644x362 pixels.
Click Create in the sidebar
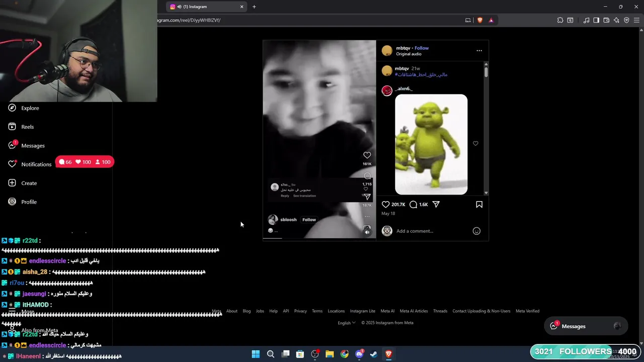(23, 183)
